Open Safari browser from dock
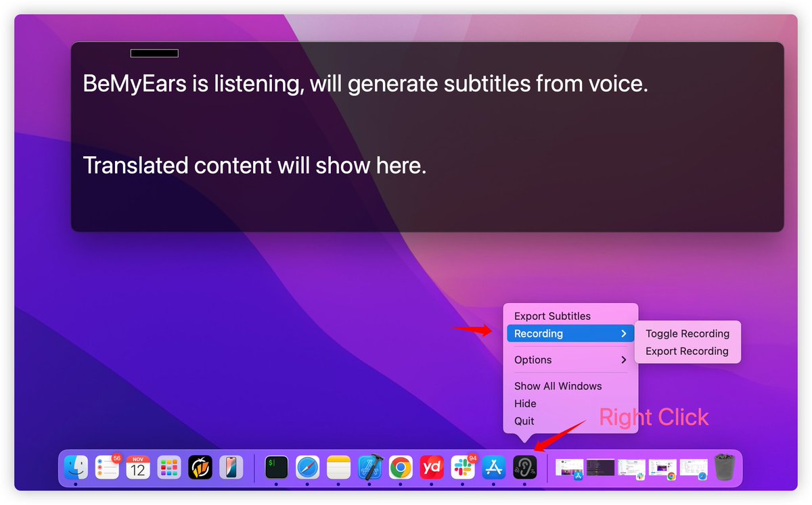 point(307,467)
